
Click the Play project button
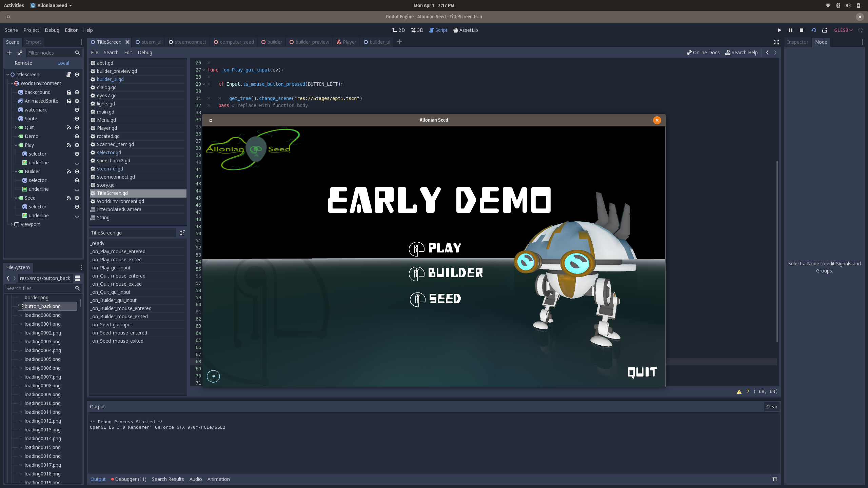tap(779, 30)
